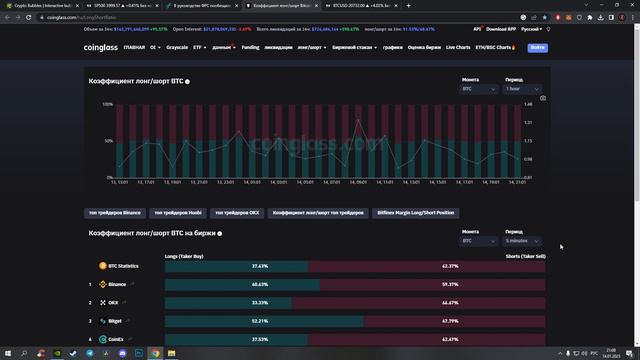This screenshot has height=360, width=640.
Task: Click Bitget shorts bar showing 47.79%
Action: tap(454, 321)
